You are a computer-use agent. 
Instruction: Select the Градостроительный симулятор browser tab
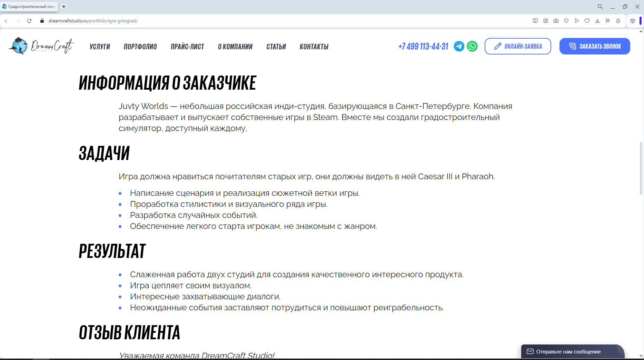(x=30, y=7)
